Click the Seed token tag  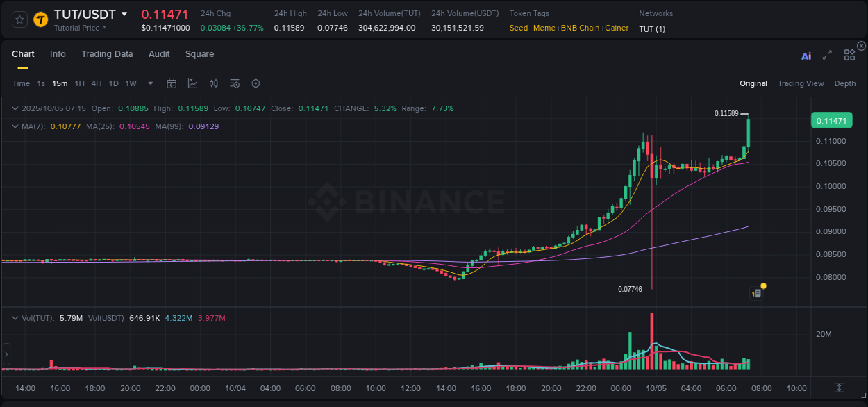click(518, 28)
